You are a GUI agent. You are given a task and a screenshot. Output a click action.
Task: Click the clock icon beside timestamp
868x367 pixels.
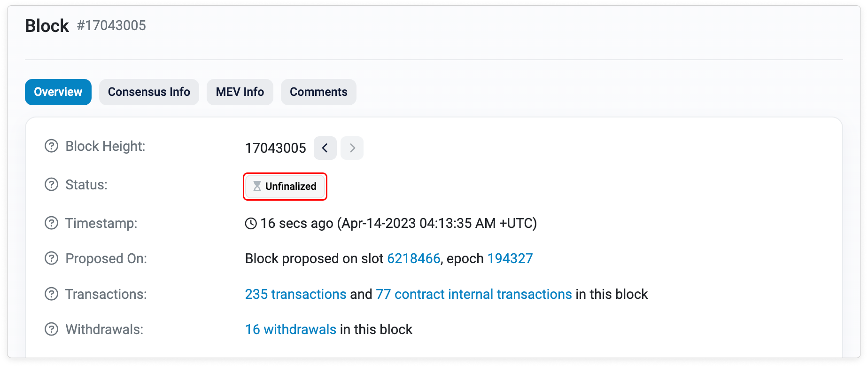251,223
